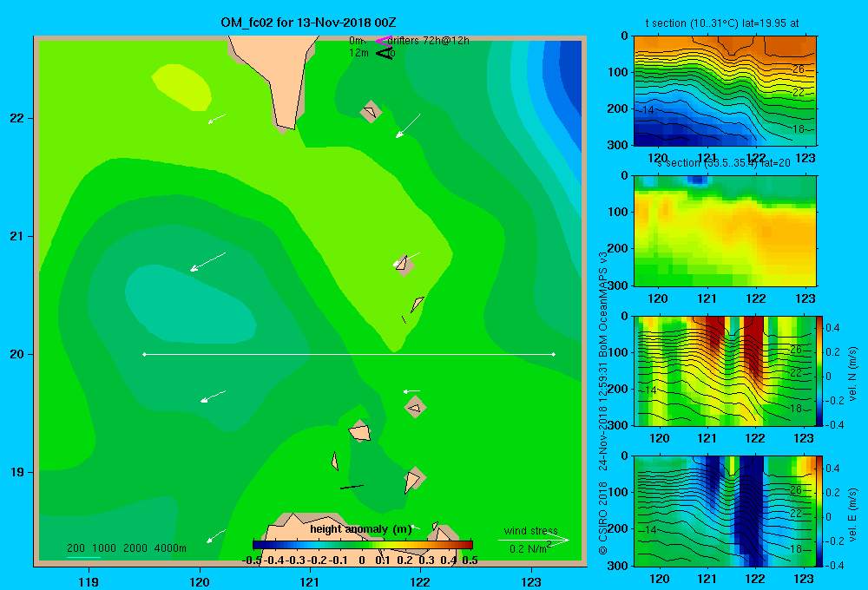Click the island near 18.9N 121.9E
This screenshot has width=868, height=590.
[x=413, y=480]
